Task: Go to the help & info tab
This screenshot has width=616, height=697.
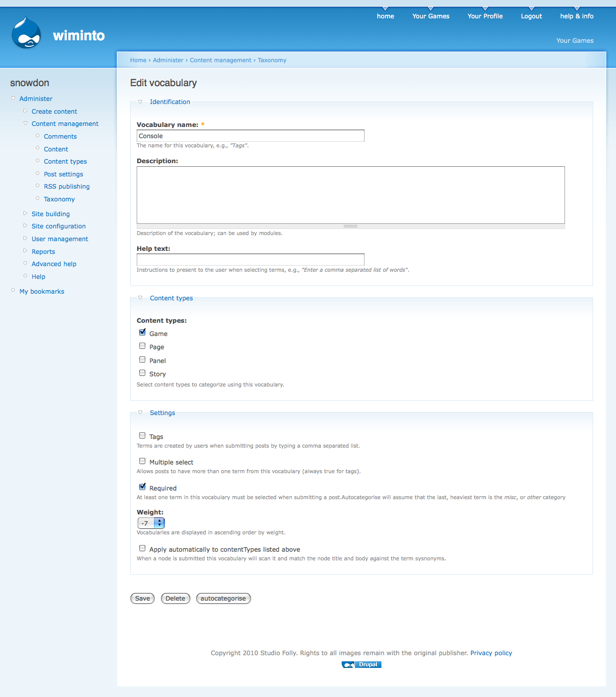Action: (576, 16)
